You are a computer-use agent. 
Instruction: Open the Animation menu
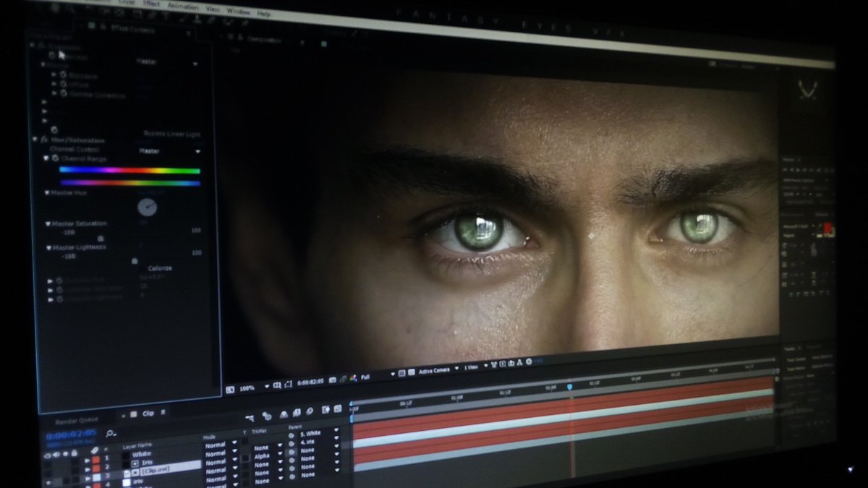182,7
